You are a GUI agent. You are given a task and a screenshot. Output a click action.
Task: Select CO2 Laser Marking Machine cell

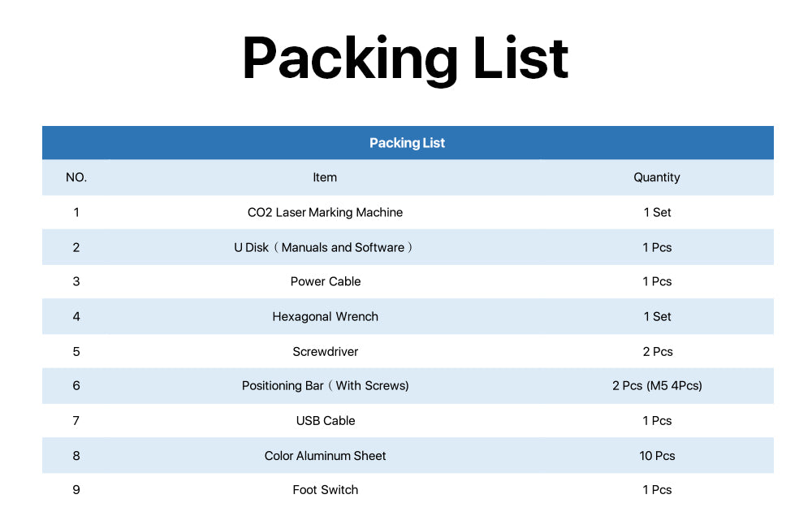[x=325, y=212]
